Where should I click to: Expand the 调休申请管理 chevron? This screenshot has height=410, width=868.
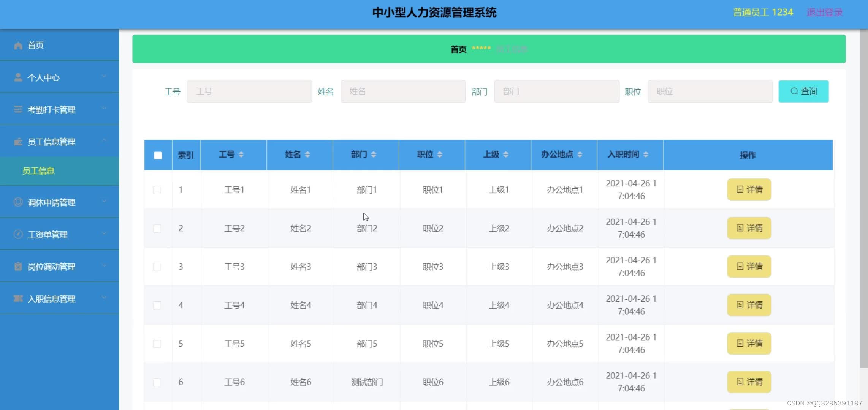pos(104,201)
